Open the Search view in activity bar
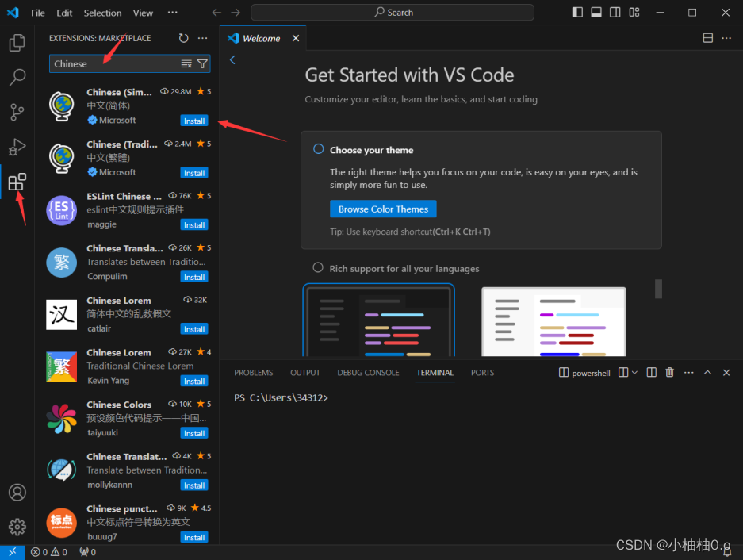 click(17, 77)
